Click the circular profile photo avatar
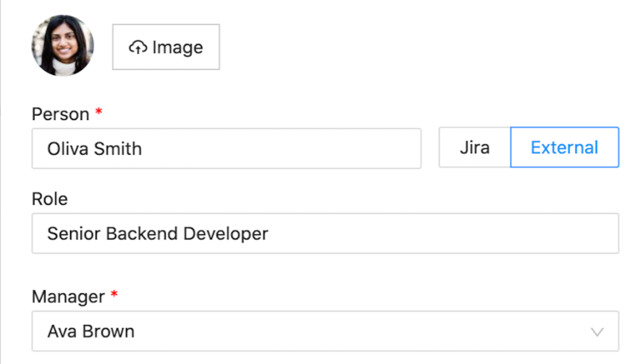The image size is (641, 364). pyautogui.click(x=63, y=46)
